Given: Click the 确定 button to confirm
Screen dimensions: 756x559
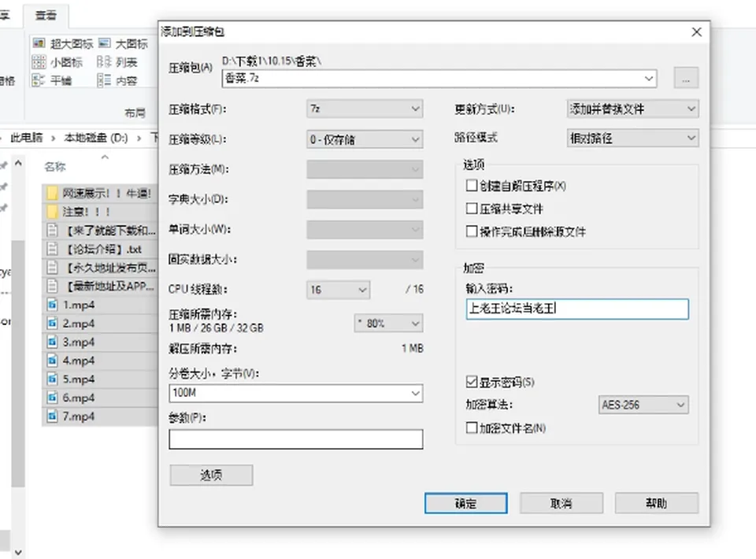Looking at the screenshot, I should 465,503.
